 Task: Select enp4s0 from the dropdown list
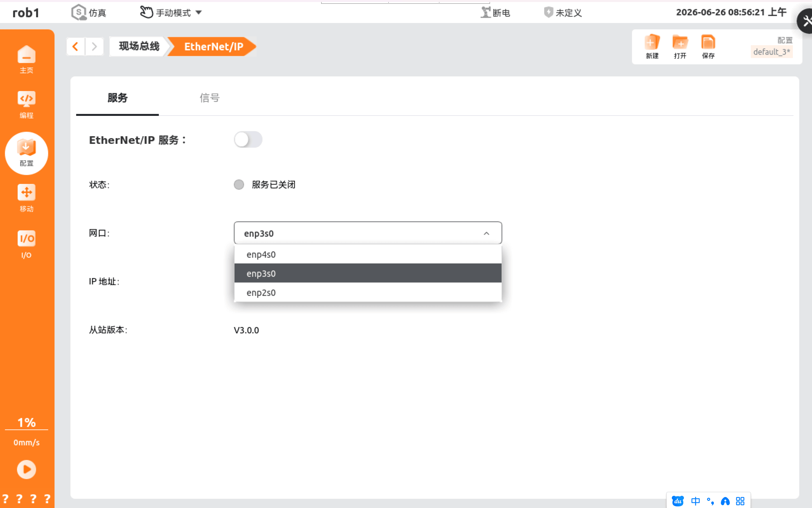pos(368,254)
